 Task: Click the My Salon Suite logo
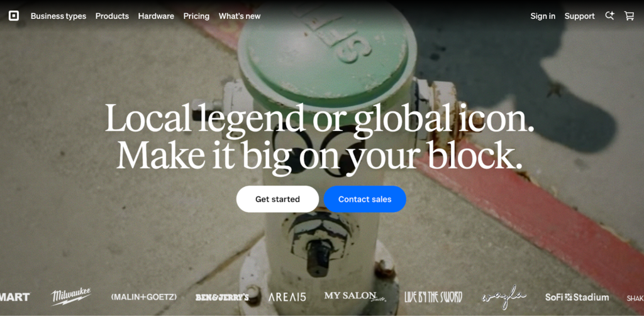[355, 296]
